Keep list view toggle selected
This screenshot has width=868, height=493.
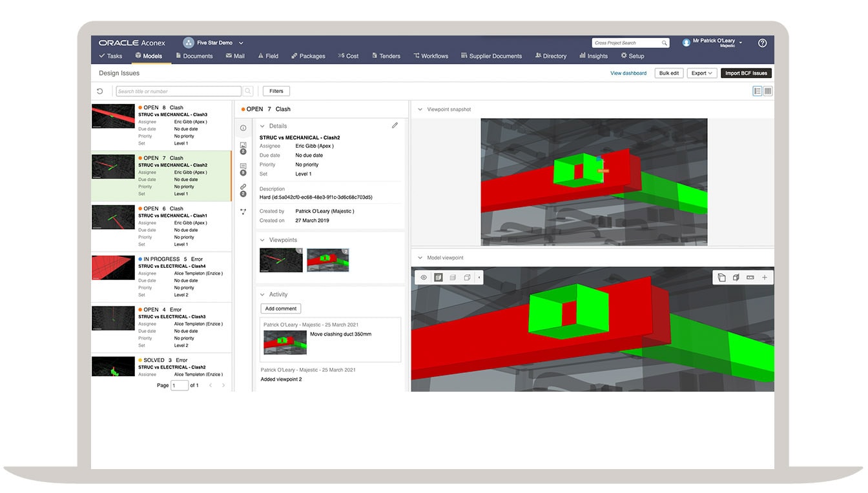click(x=757, y=91)
